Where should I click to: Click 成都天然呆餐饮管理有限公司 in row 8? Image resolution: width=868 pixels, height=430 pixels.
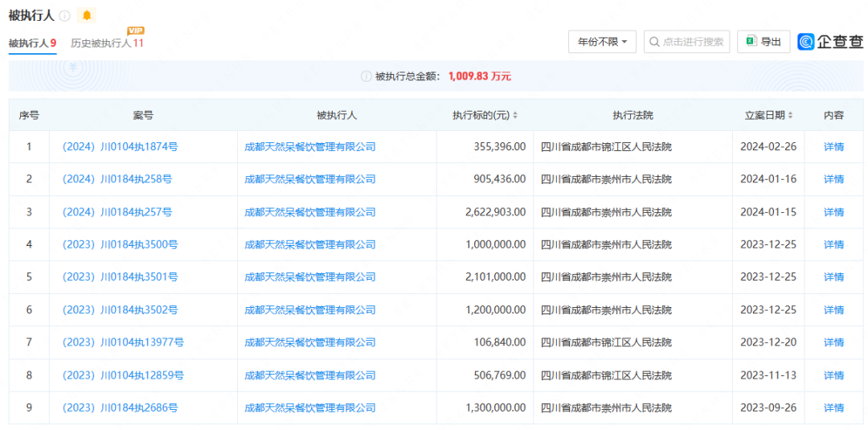click(310, 375)
